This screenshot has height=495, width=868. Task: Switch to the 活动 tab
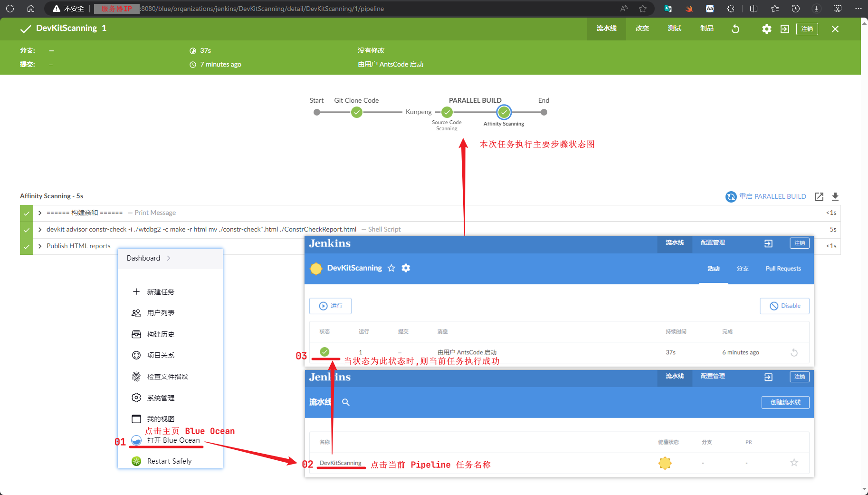713,269
